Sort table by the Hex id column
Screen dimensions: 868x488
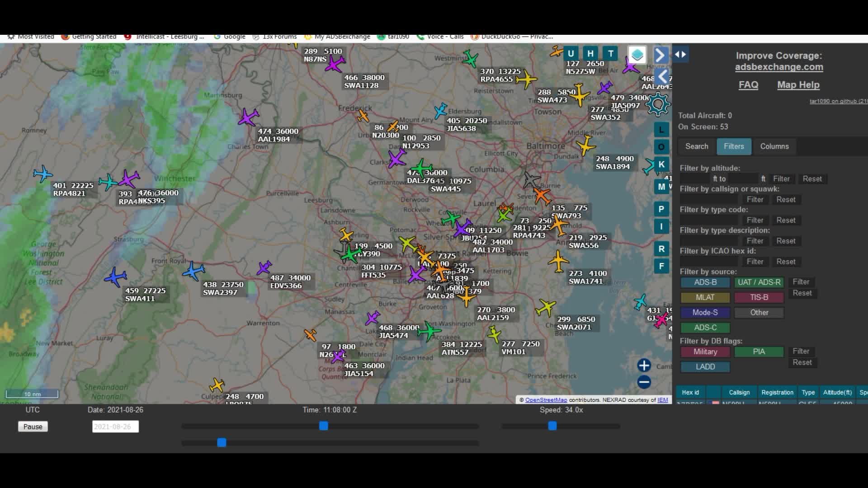point(690,393)
